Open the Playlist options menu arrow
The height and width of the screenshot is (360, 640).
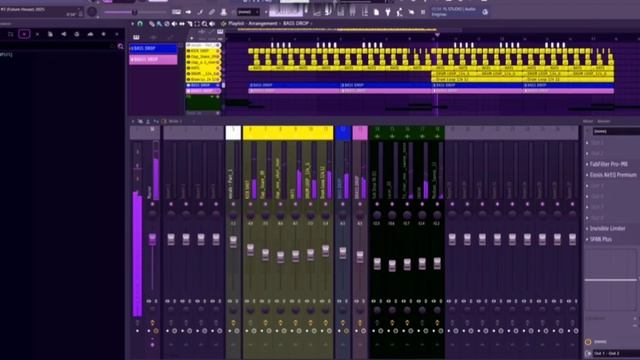pyautogui.click(x=132, y=24)
